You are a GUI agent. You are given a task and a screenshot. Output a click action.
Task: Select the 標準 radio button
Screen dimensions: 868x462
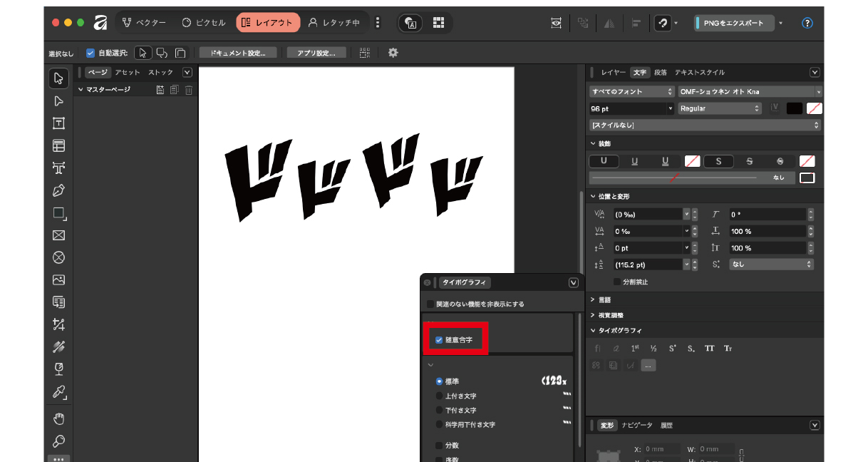pos(439,381)
